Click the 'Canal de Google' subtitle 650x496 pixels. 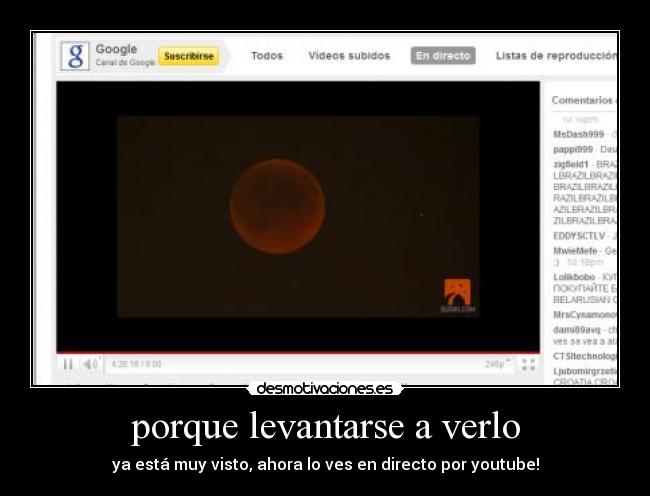[x=125, y=63]
